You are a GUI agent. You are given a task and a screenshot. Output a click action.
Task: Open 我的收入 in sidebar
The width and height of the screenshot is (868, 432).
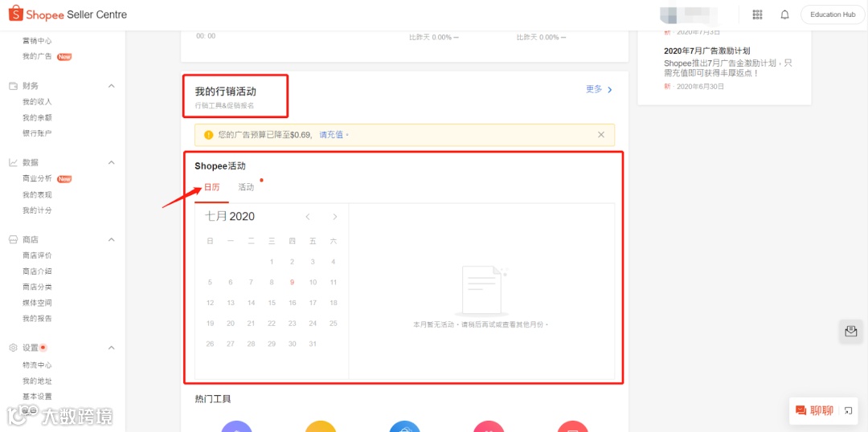point(37,102)
